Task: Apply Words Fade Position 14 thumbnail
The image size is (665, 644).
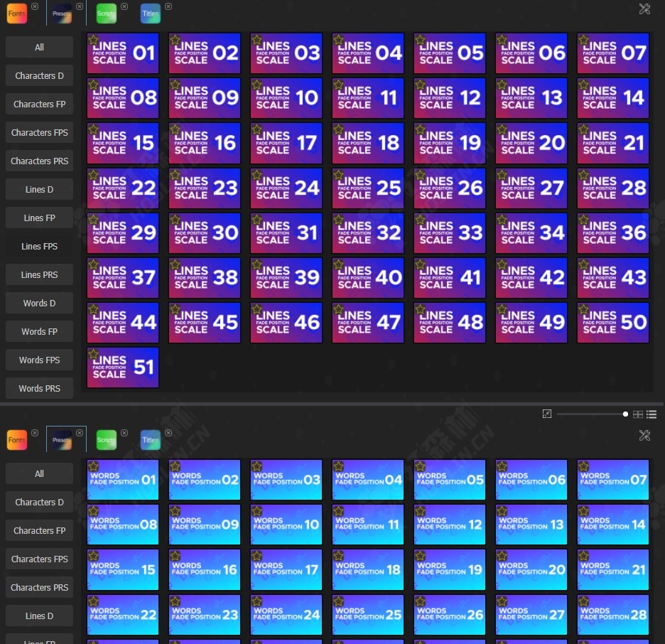Action: [613, 525]
